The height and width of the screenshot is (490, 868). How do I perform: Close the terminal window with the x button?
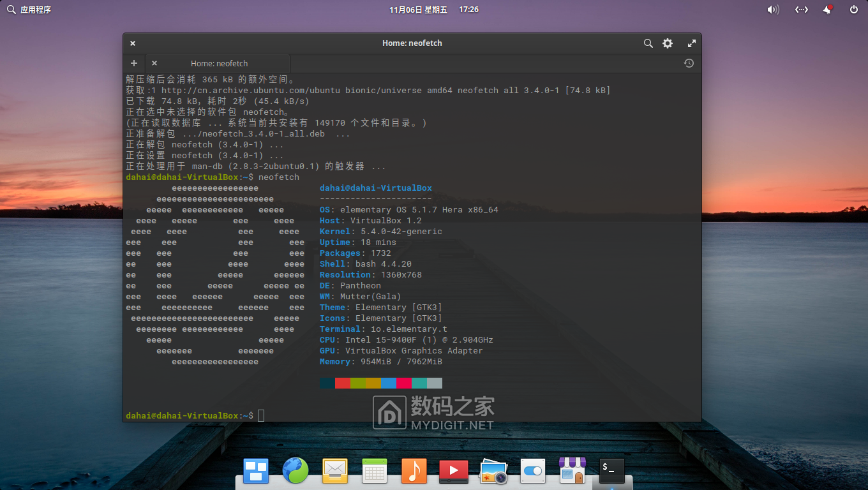pyautogui.click(x=133, y=43)
